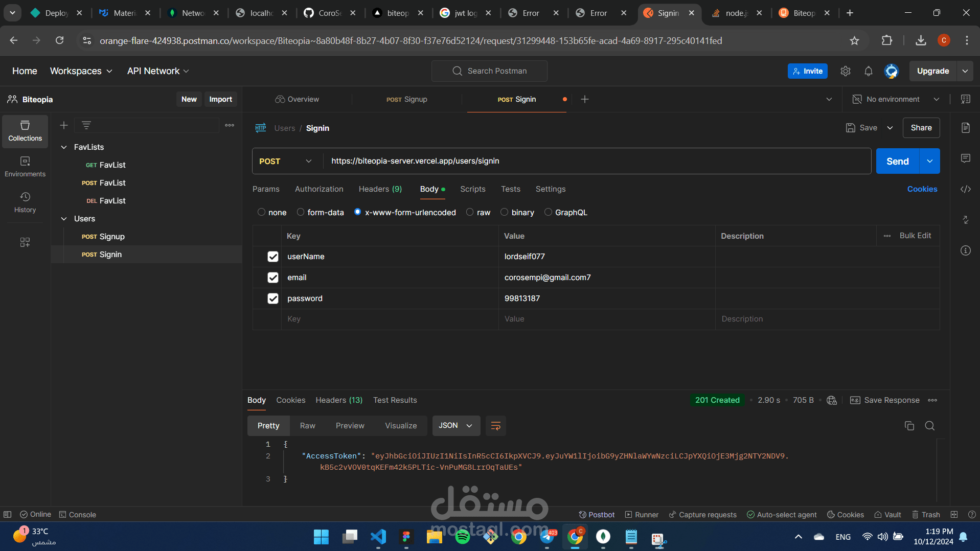Open the POST method dropdown
The height and width of the screenshot is (551, 980).
287,161
